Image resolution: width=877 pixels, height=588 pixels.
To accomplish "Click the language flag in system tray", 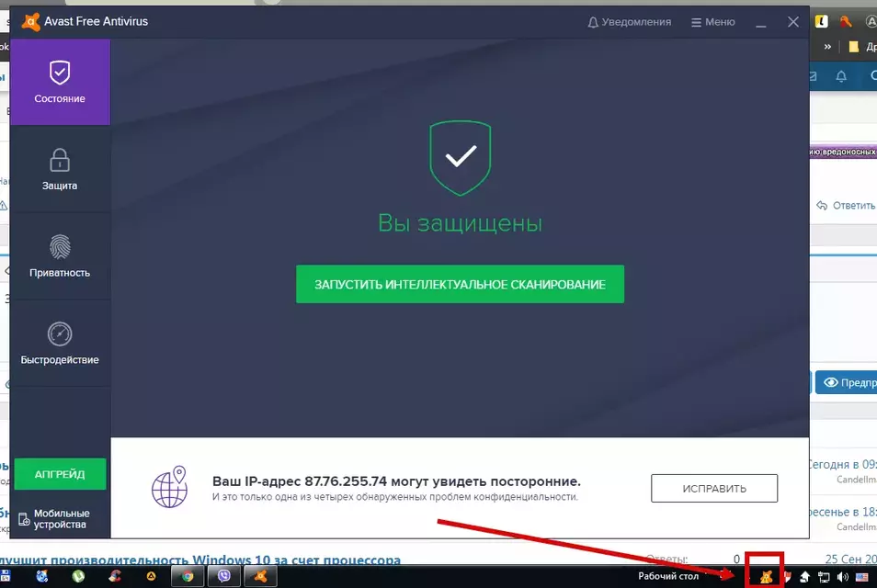I will (x=862, y=577).
